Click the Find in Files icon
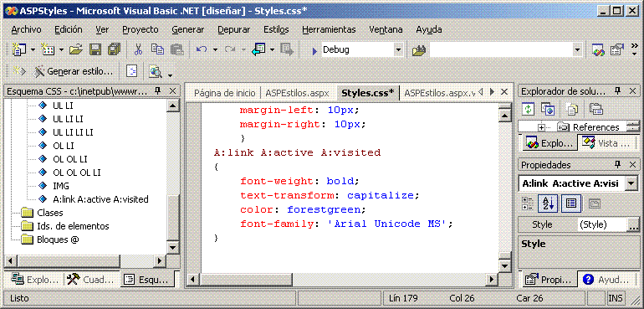Viewport: 644px width, 309px height. pyautogui.click(x=420, y=50)
